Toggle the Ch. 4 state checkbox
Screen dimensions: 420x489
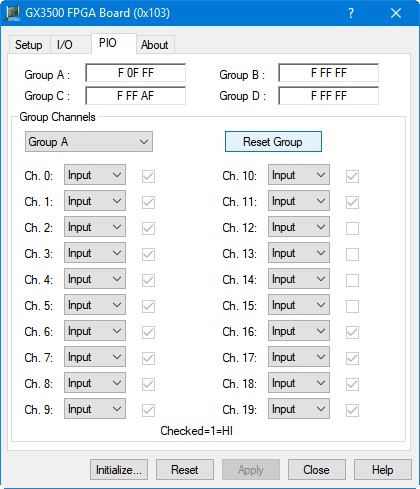pyautogui.click(x=148, y=280)
